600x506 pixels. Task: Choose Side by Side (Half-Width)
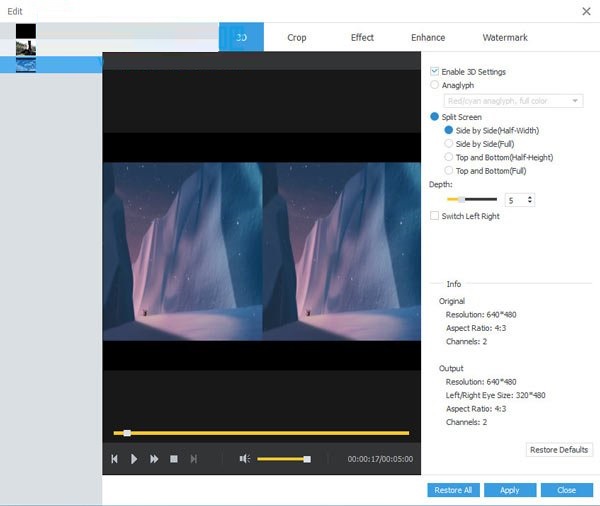point(448,130)
